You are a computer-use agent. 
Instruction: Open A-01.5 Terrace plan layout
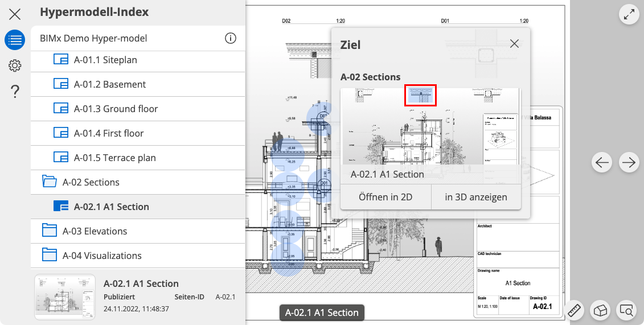point(138,158)
